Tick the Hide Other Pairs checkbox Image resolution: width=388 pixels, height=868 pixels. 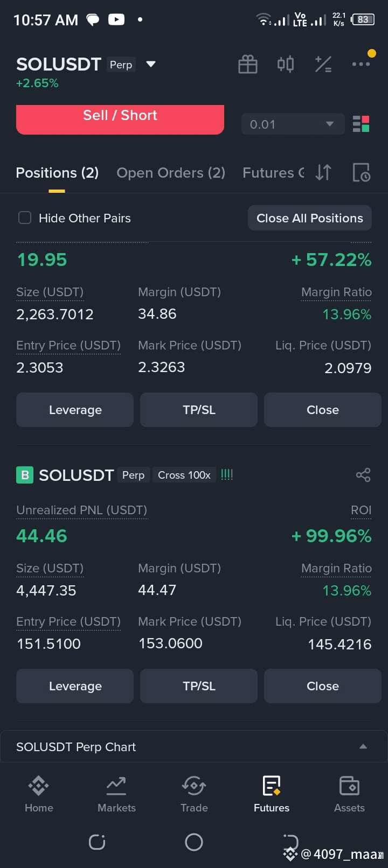click(x=25, y=218)
